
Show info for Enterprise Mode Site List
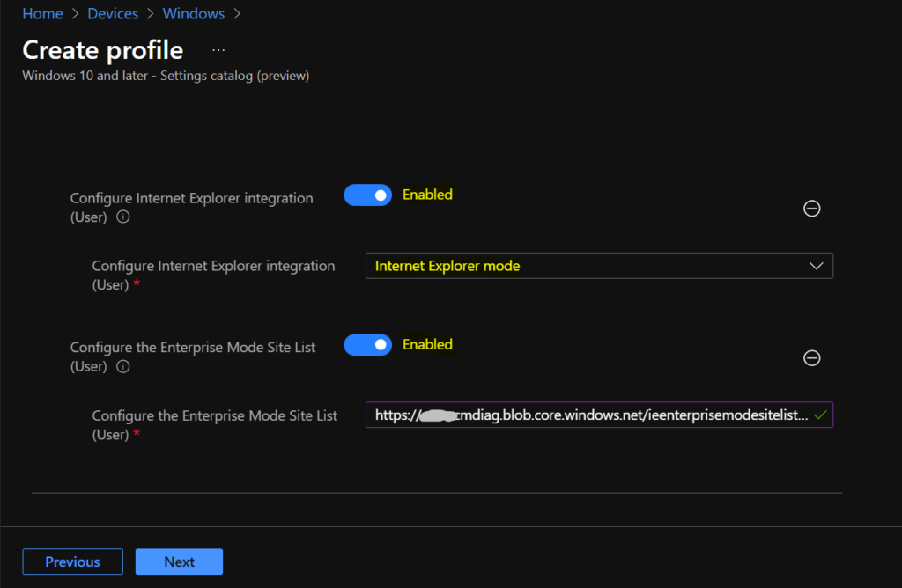(123, 366)
